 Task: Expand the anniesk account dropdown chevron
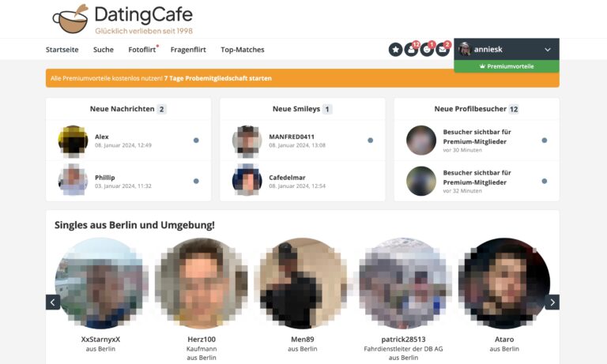pyautogui.click(x=548, y=50)
